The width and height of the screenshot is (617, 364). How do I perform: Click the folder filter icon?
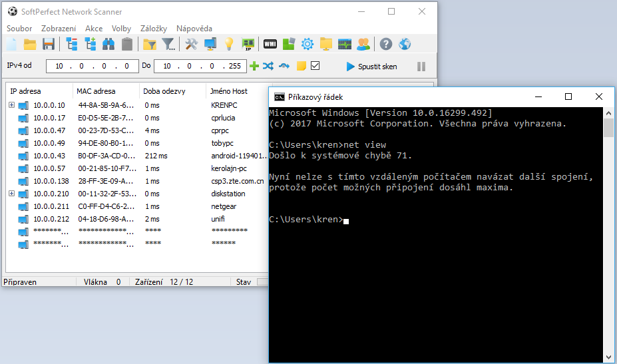click(x=150, y=44)
